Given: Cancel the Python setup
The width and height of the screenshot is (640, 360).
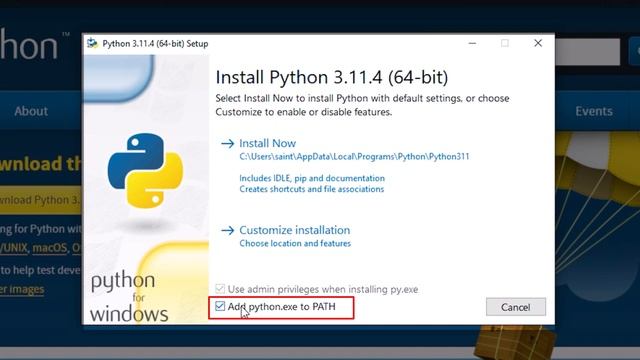Looking at the screenshot, I should tap(516, 307).
